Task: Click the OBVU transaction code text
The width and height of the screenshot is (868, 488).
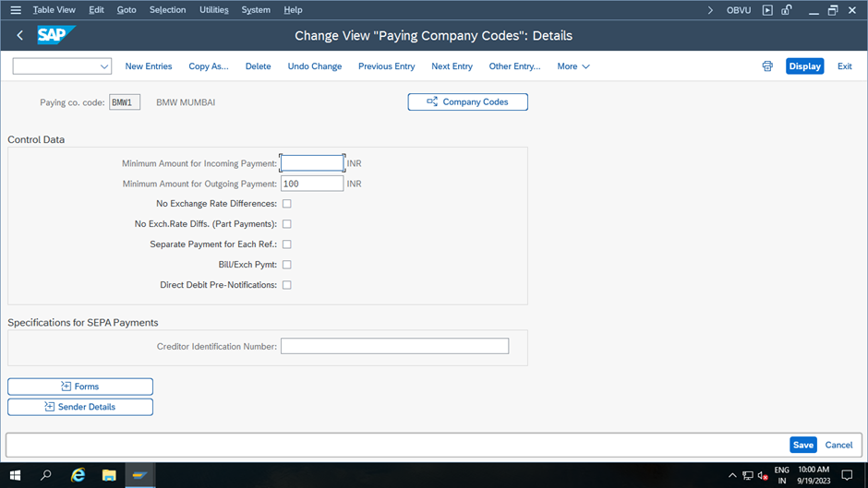Action: tap(739, 10)
